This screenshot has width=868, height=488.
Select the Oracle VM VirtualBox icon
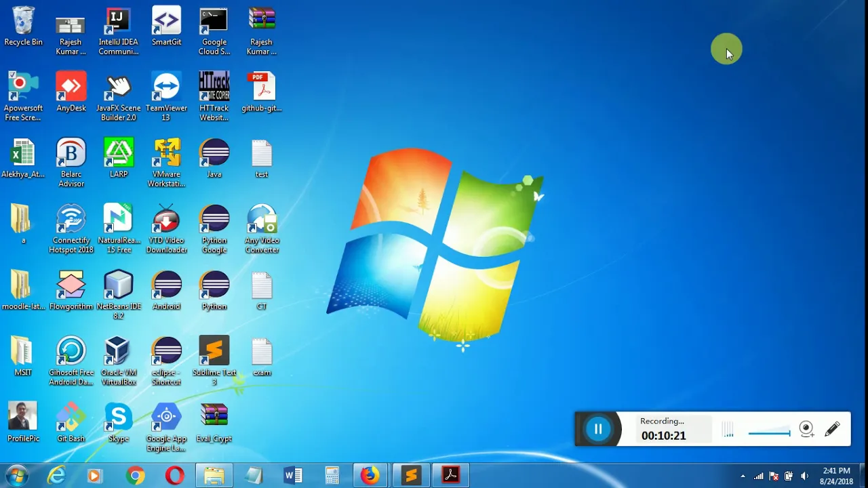pyautogui.click(x=119, y=361)
